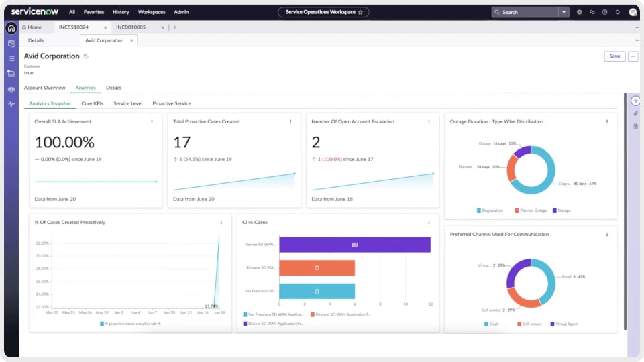Click the vertical scrollbar of the analytics panel
The image size is (644, 362).
coord(625,211)
